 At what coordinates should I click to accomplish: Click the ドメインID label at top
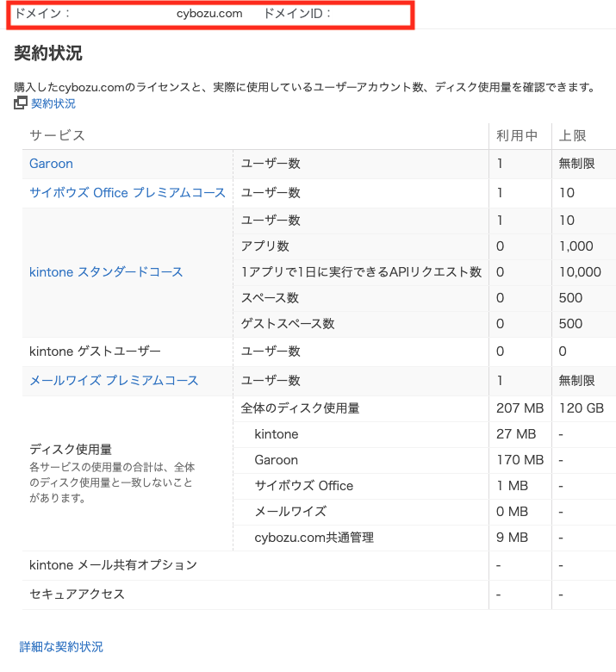pos(297,14)
